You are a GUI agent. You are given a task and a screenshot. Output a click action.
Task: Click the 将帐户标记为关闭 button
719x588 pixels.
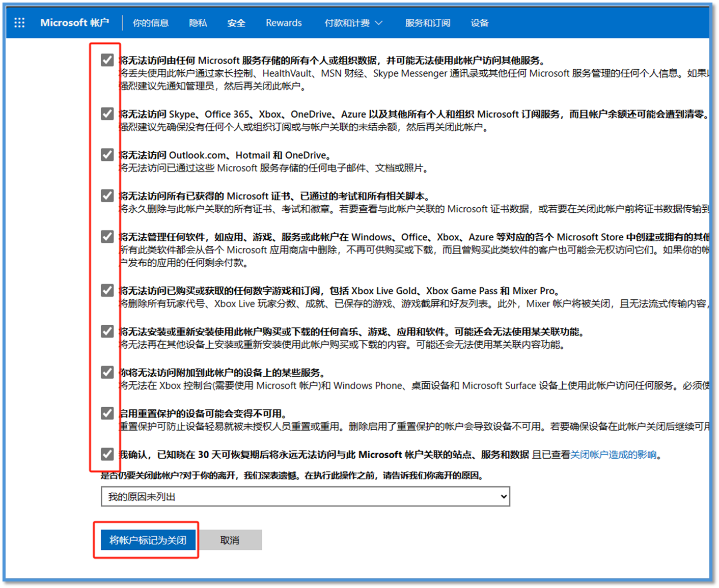click(x=148, y=540)
